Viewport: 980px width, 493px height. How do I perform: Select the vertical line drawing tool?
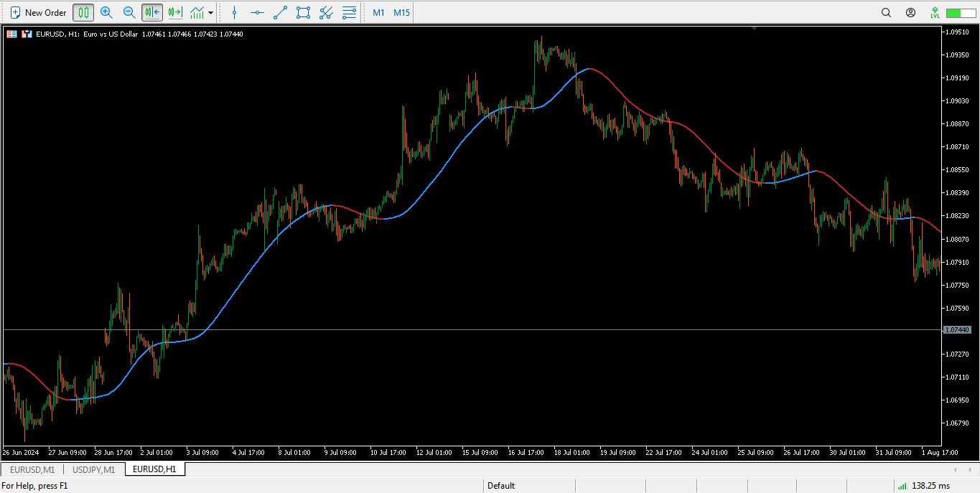[x=234, y=12]
